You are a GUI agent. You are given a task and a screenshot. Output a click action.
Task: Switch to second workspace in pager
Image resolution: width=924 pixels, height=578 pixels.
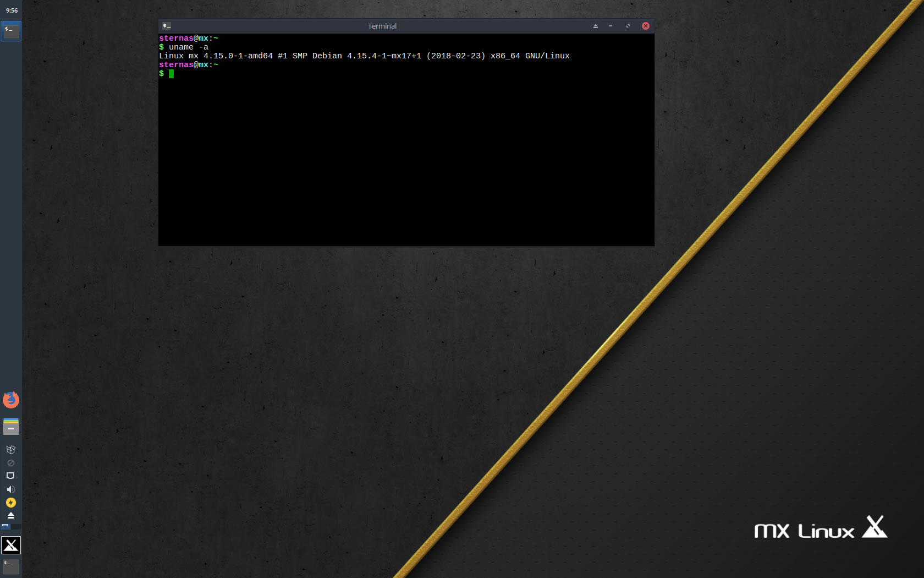[16, 526]
